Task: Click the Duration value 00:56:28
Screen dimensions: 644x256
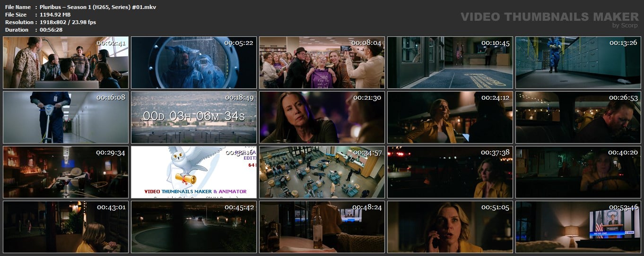Action: click(51, 30)
